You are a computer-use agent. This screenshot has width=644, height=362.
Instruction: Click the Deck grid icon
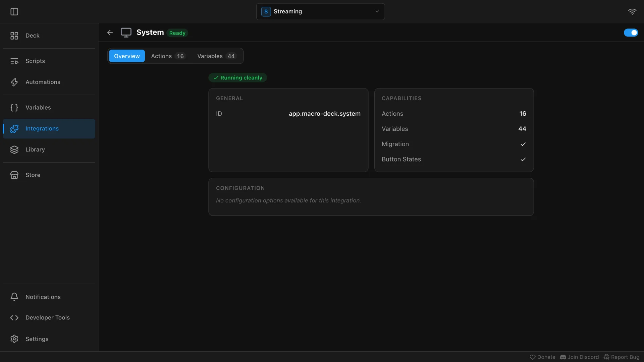(x=14, y=36)
